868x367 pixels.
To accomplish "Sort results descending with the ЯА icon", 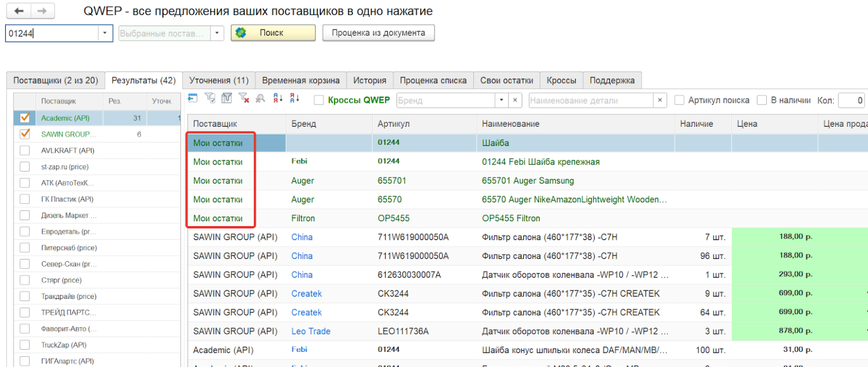I will click(293, 99).
